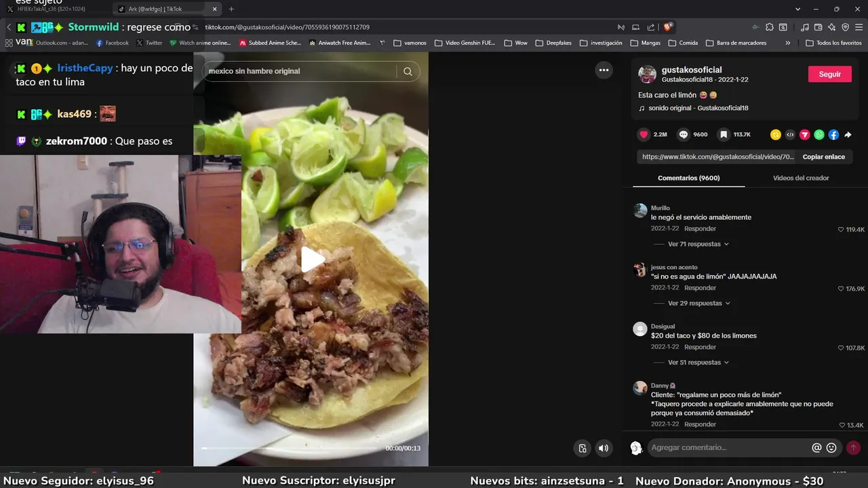The width and height of the screenshot is (868, 488).
Task: Reply to Murillo's comment via Responder
Action: (x=700, y=229)
